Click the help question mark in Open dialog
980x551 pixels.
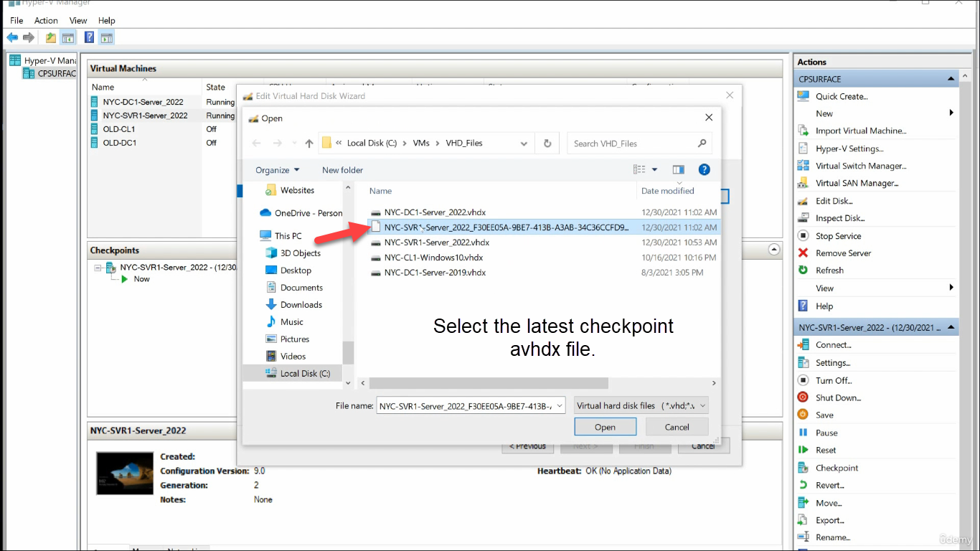[x=704, y=170]
